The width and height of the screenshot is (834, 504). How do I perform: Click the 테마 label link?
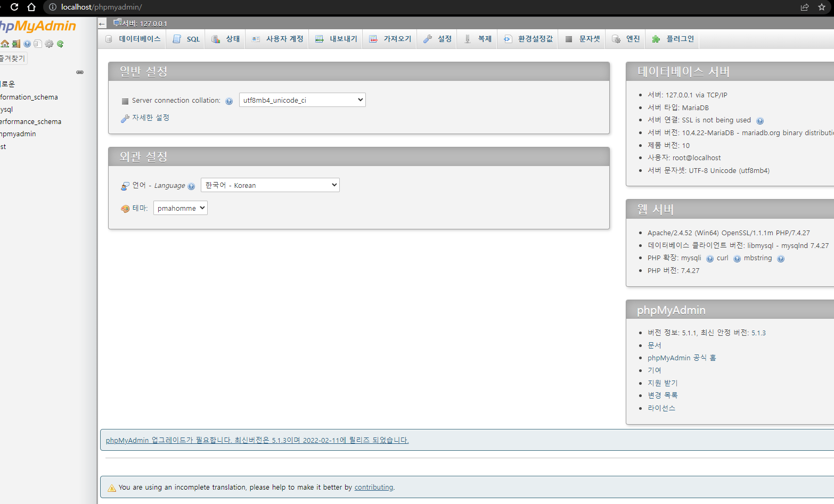139,208
